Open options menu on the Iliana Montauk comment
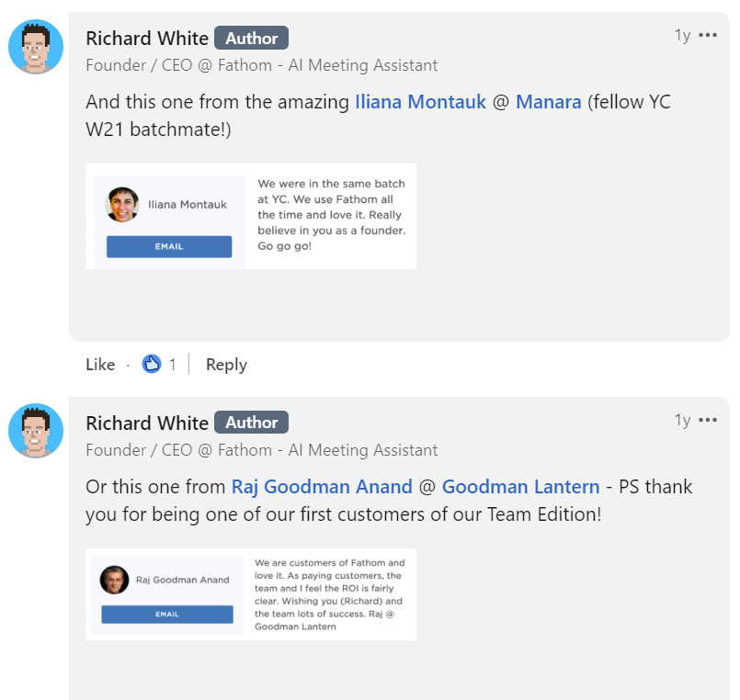The height and width of the screenshot is (700, 740). tap(708, 35)
